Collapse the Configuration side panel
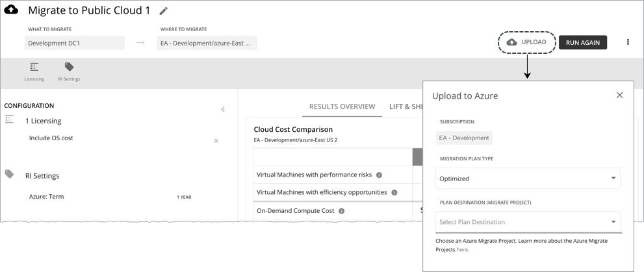The height and width of the screenshot is (272, 644). tap(223, 110)
